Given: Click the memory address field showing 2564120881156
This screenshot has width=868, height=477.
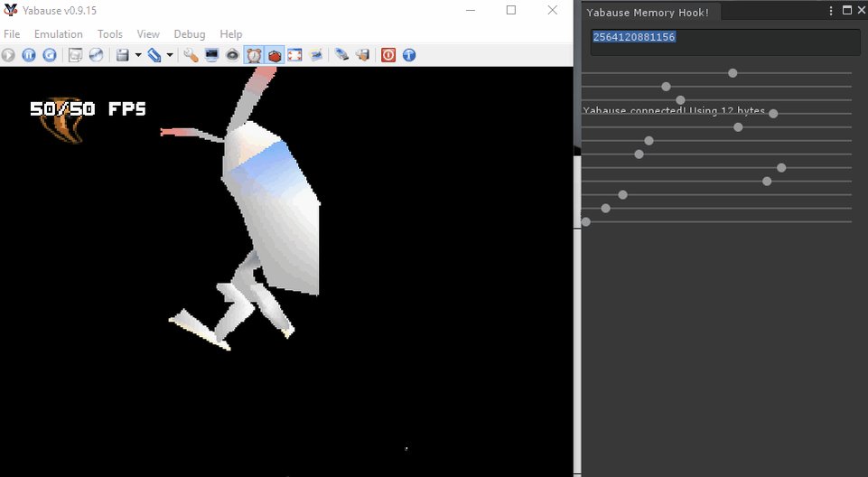Looking at the screenshot, I should [x=725, y=42].
